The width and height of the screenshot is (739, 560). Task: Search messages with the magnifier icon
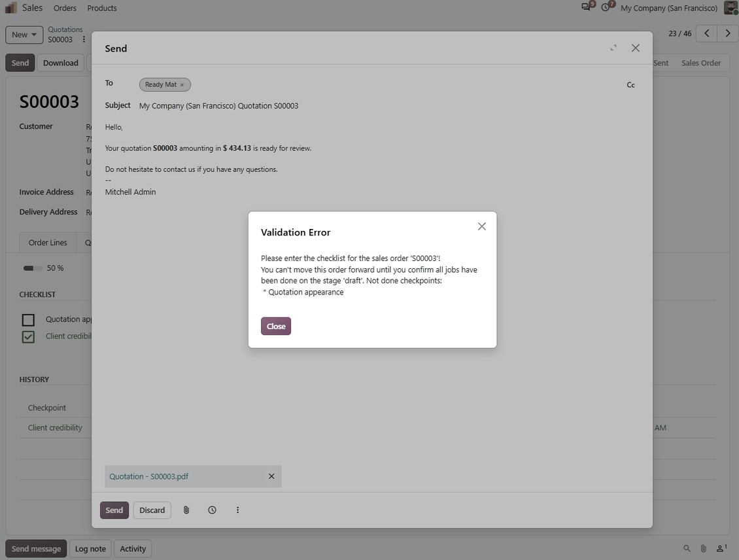pyautogui.click(x=687, y=548)
